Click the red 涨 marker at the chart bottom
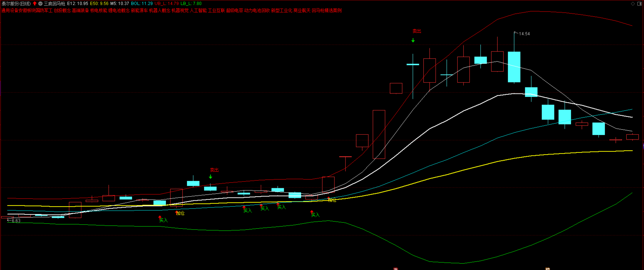This screenshot has height=270, width=644. point(395,269)
